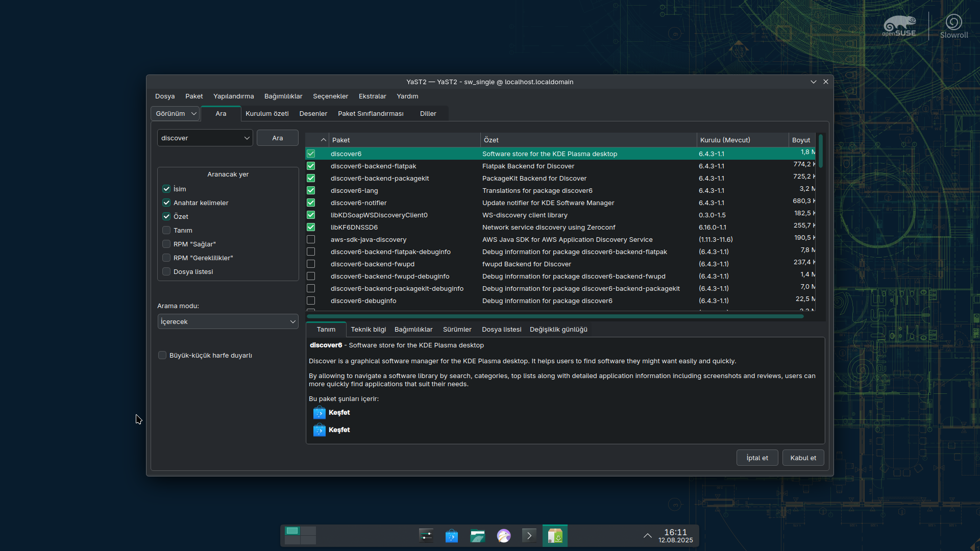
Task: Open Arama modu İçerecek dropdown
Action: tap(228, 321)
